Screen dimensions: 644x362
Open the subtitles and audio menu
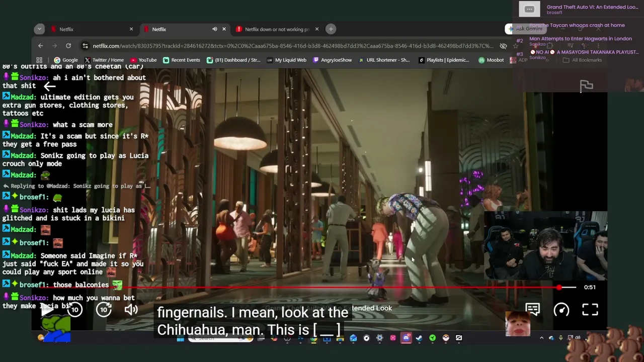coord(532,310)
